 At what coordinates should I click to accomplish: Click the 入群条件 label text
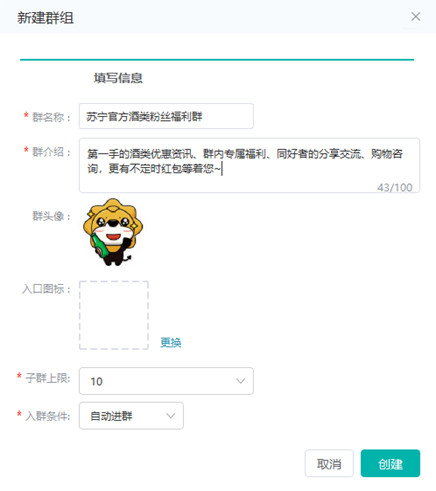coord(48,416)
